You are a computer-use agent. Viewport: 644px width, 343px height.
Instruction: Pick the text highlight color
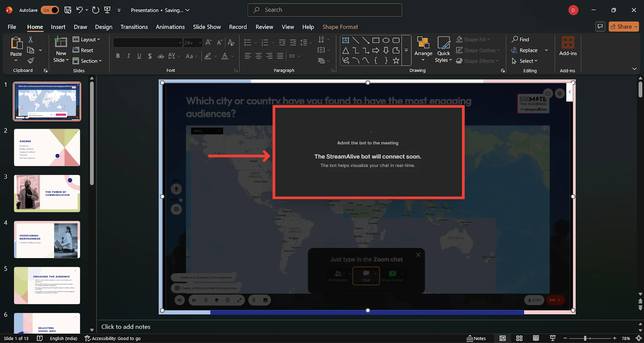[208, 56]
